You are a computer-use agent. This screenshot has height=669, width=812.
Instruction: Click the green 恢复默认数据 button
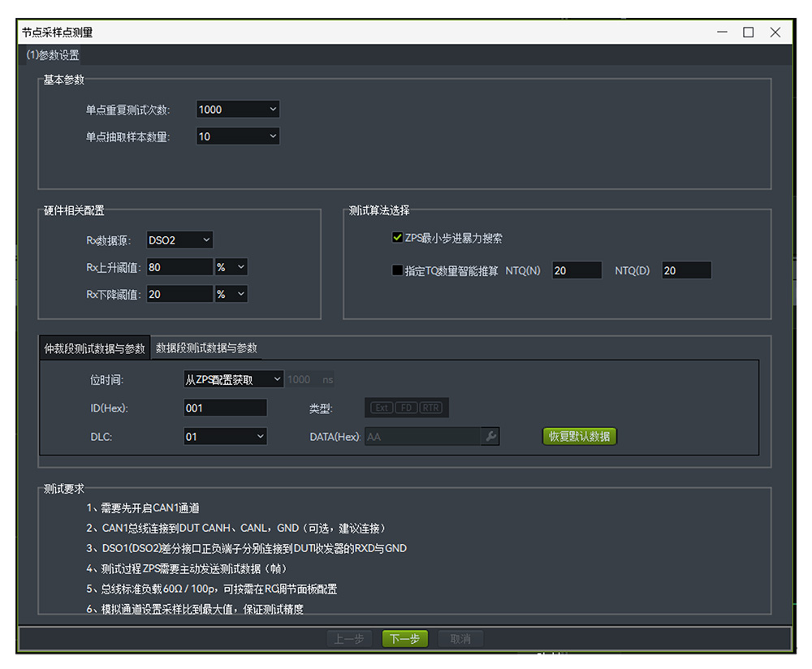point(581,437)
